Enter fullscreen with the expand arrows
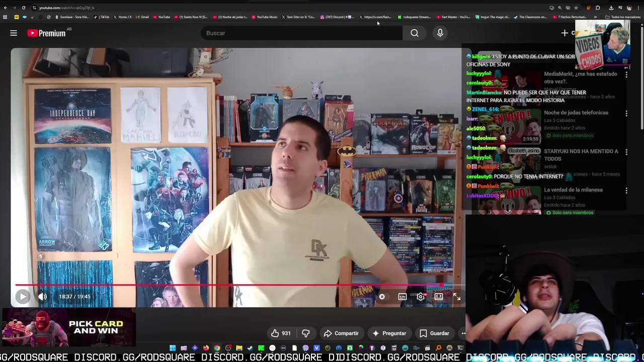 [x=457, y=297]
